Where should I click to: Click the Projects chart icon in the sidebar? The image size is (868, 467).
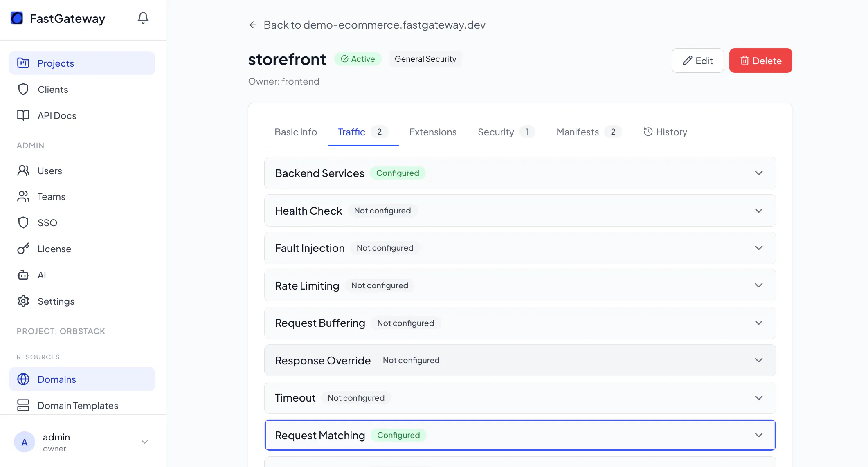(23, 63)
